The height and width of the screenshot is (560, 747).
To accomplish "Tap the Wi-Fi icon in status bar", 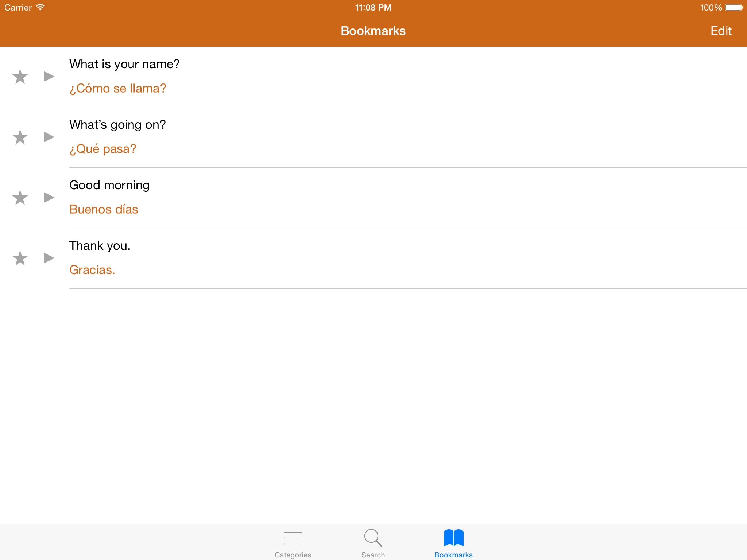I will click(40, 8).
